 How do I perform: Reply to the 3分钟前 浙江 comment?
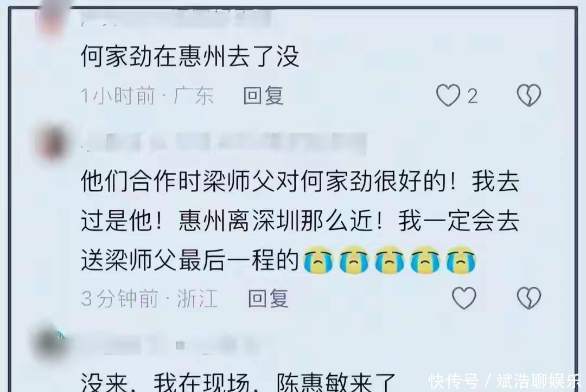pos(269,299)
